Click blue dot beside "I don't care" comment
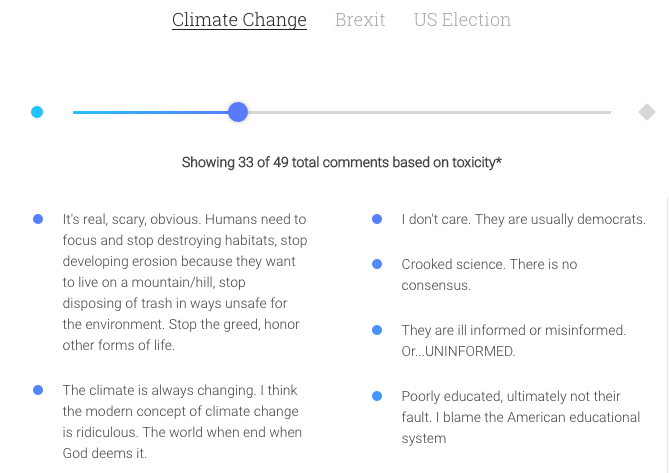Image resolution: width=669 pixels, height=473 pixels. (x=377, y=219)
